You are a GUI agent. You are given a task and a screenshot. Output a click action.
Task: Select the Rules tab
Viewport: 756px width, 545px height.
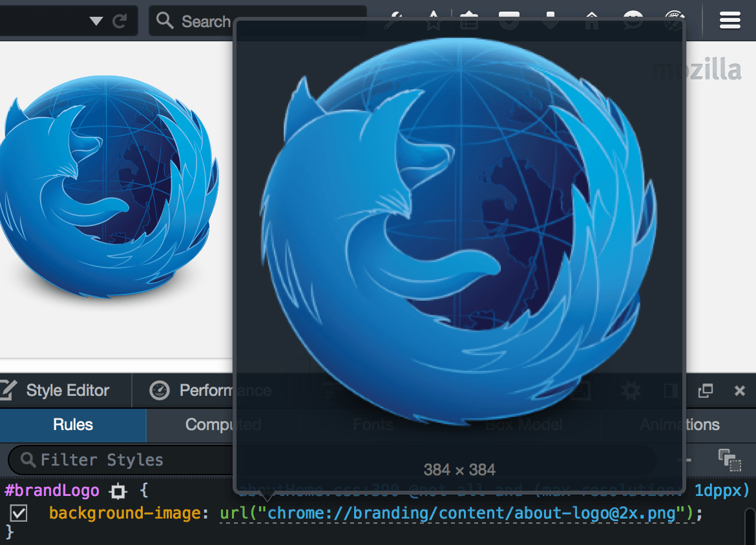[x=73, y=425]
